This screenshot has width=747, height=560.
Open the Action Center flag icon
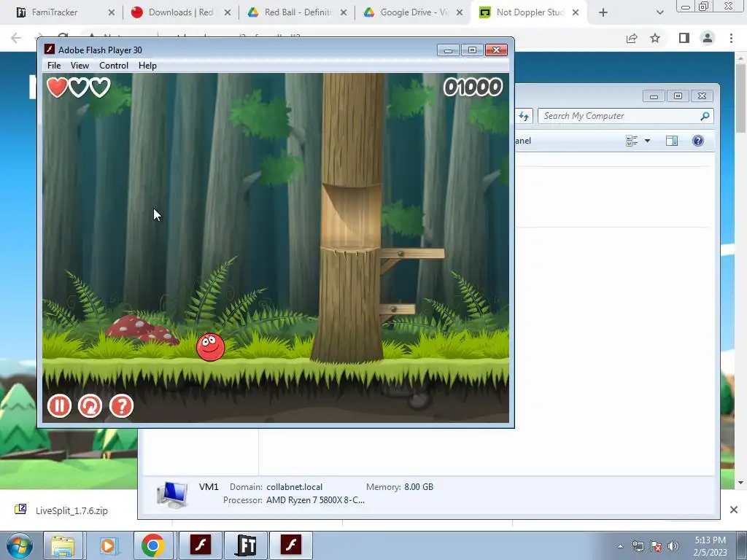click(x=656, y=546)
